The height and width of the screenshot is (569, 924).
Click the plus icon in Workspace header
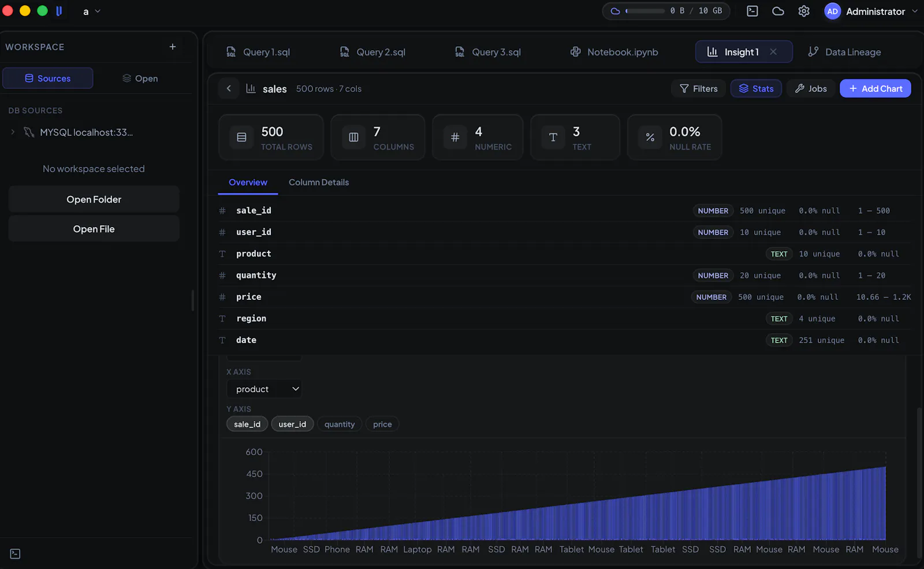tap(172, 47)
